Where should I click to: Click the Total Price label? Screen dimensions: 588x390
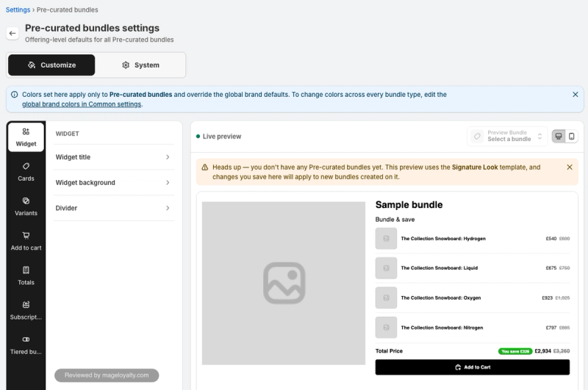point(389,351)
